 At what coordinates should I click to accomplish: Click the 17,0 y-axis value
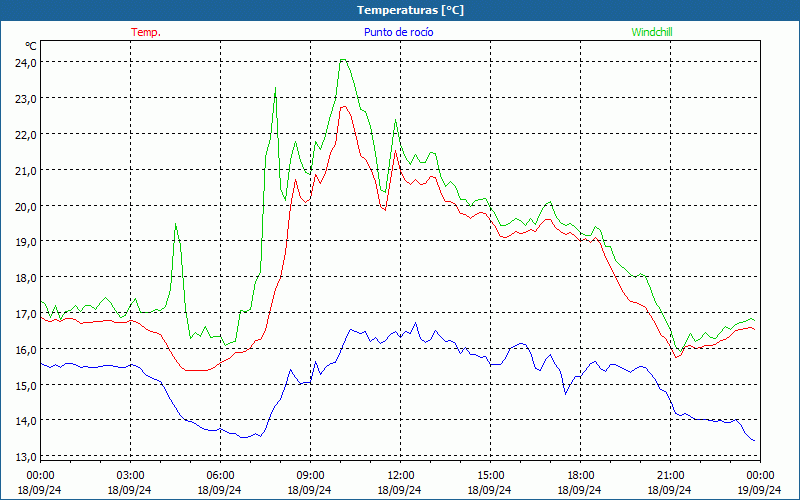(x=26, y=314)
